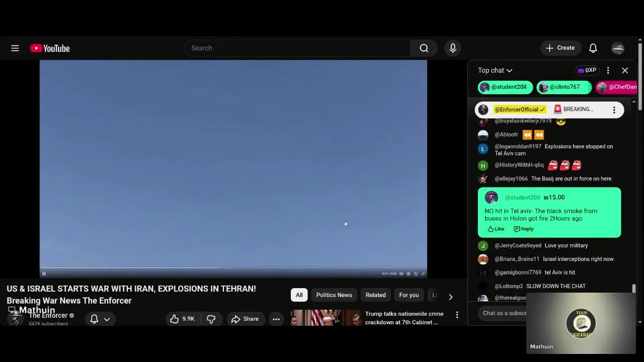Screen dimensions: 644x362
Task: Select the Related chip
Action: 376,295
